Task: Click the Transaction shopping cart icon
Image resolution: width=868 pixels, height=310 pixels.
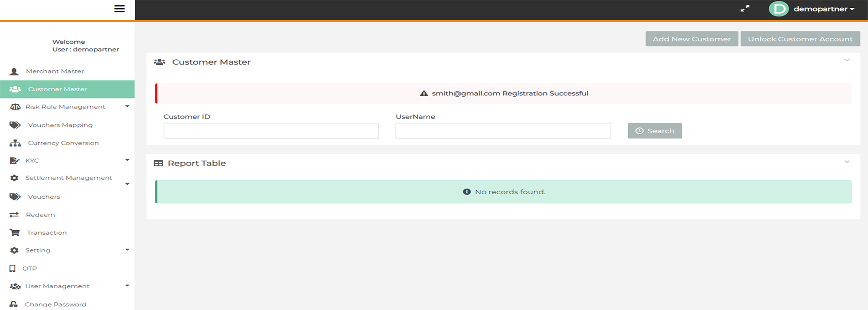Action: tap(15, 232)
